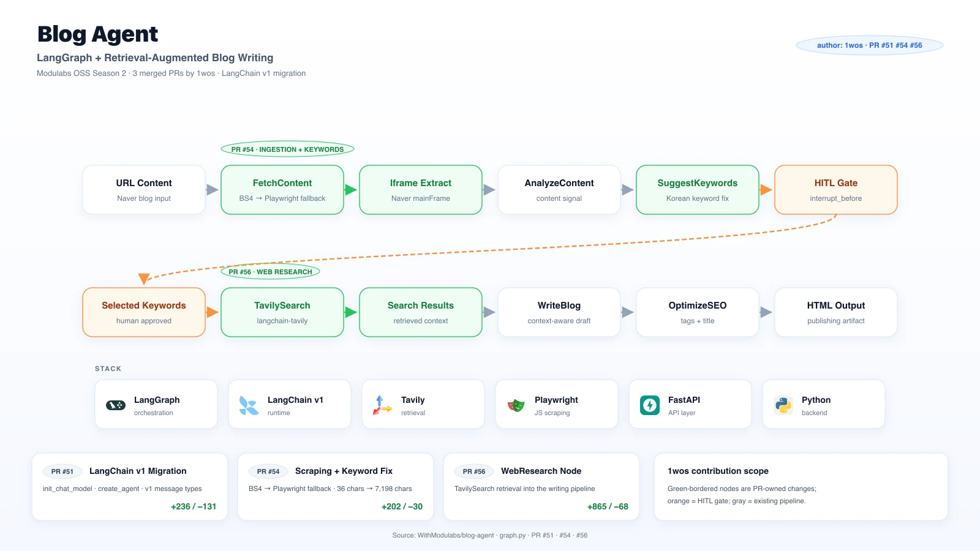Viewport: 980px width, 551px height.
Task: Click the gray arrow after WriteBlog
Action: click(627, 312)
